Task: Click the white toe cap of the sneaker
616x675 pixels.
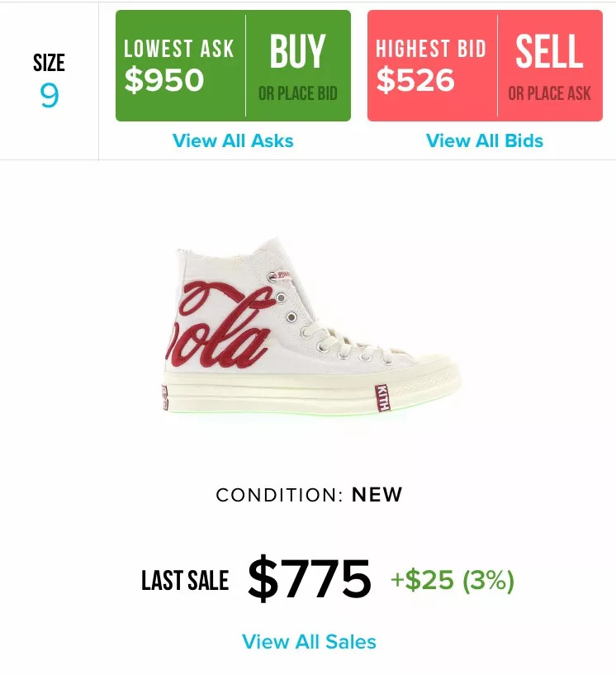Action: pyautogui.click(x=429, y=373)
